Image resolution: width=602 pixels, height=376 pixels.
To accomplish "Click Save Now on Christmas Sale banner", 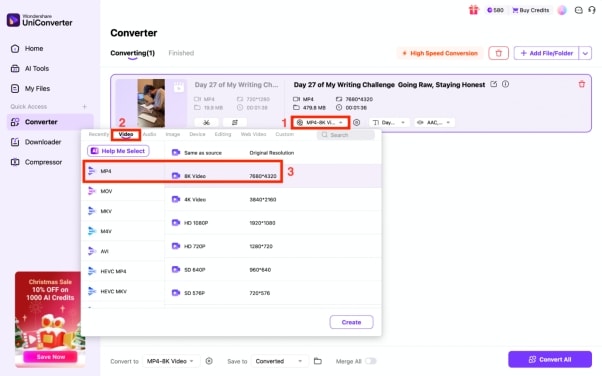I will click(x=50, y=357).
